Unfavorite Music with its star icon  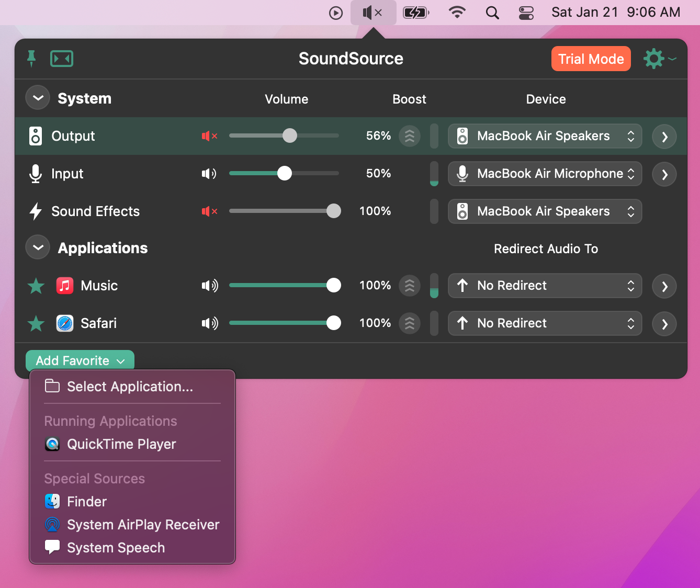click(36, 286)
